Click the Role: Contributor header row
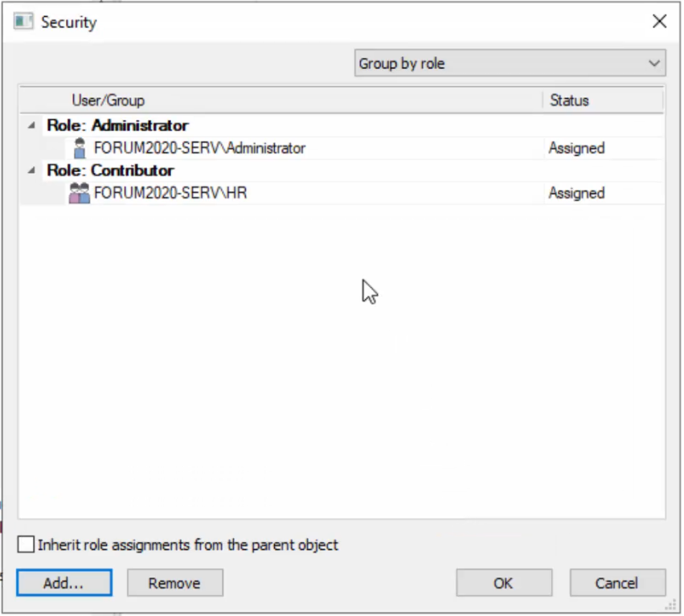The image size is (684, 616). pos(109,170)
